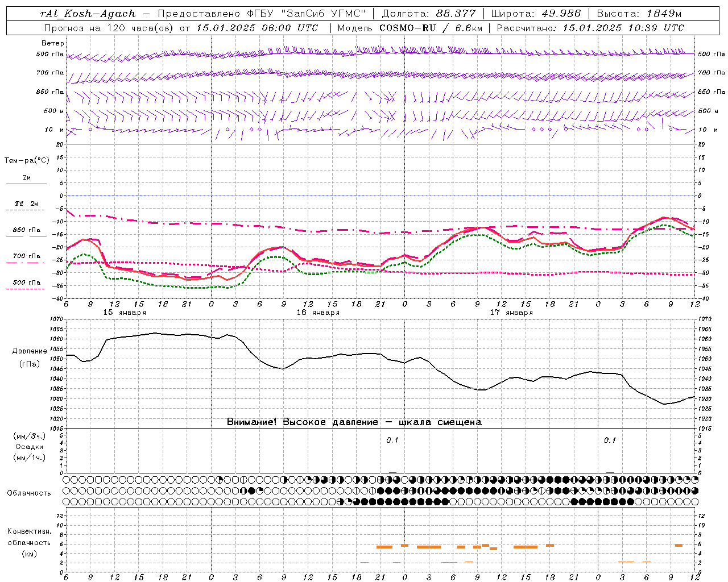
Task: Click the "(гПа)" unit label under Давление
Action: [30, 364]
